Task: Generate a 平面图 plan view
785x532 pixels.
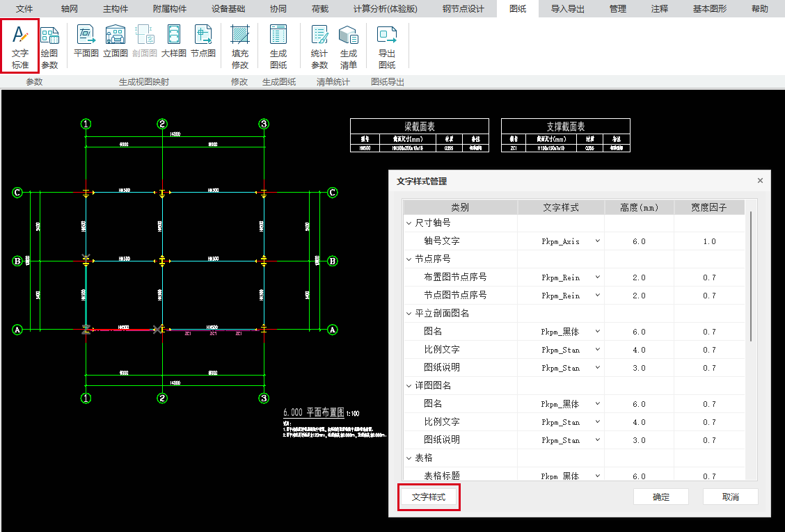Action: [x=86, y=41]
